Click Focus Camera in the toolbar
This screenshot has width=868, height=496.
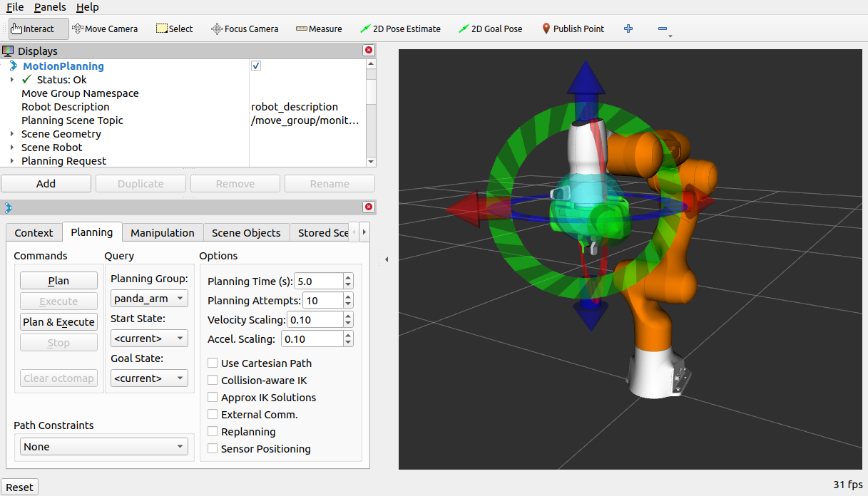point(245,29)
